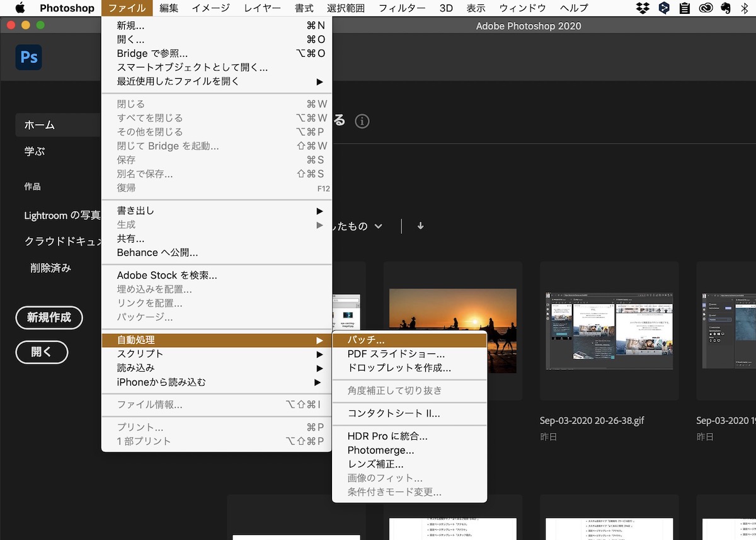
Task: Select バッチ from the automation submenu
Action: point(365,340)
